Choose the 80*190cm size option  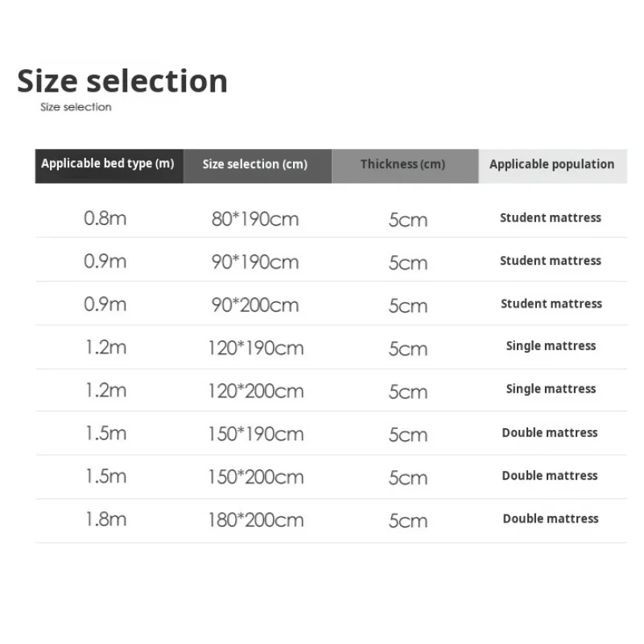[255, 219]
